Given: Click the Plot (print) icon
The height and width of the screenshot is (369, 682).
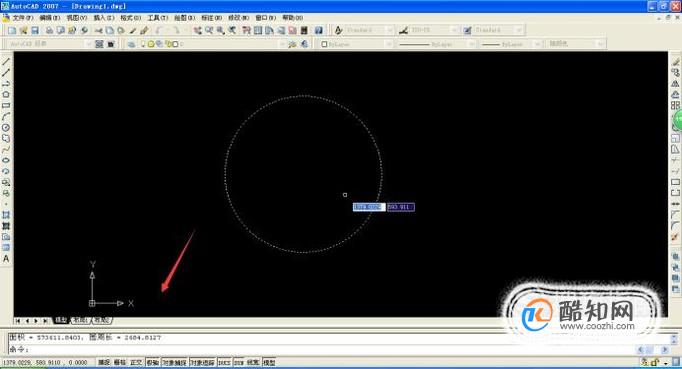Looking at the screenshot, I should [x=50, y=30].
